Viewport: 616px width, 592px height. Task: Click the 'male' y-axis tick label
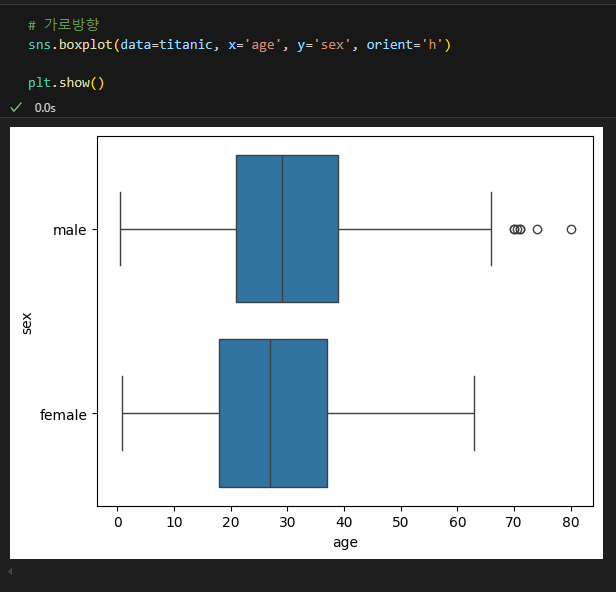[70, 230]
